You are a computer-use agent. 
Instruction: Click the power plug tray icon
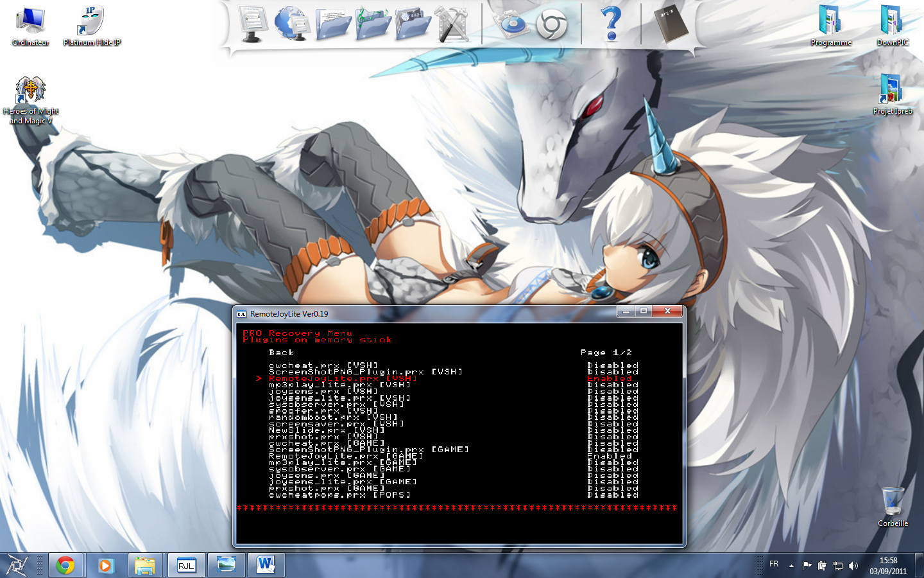[822, 566]
